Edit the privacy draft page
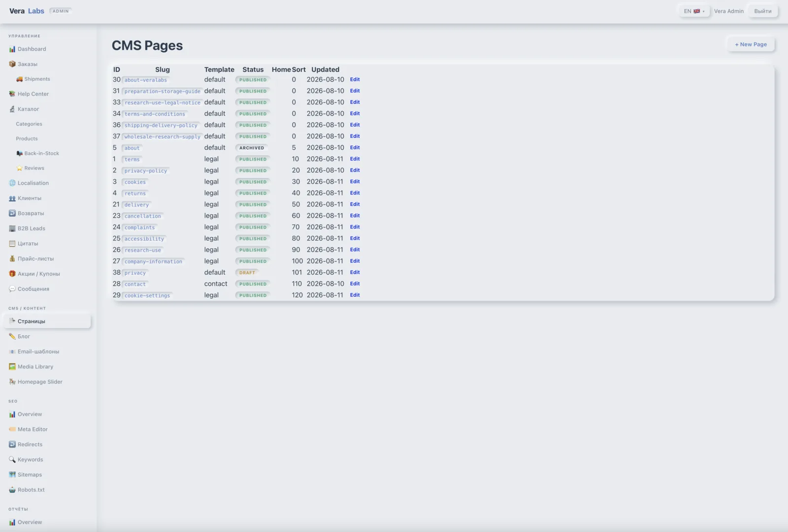Screen dimensions: 788x532 coord(355,272)
